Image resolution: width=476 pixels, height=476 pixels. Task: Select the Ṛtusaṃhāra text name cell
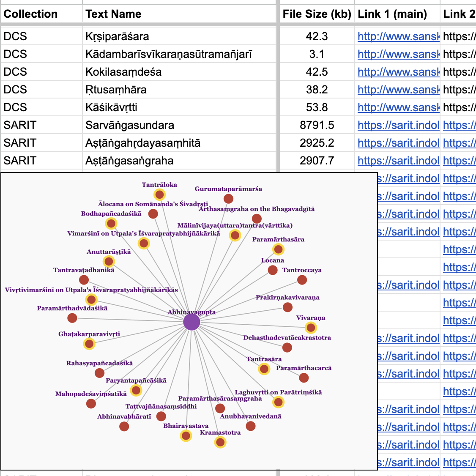point(116,90)
